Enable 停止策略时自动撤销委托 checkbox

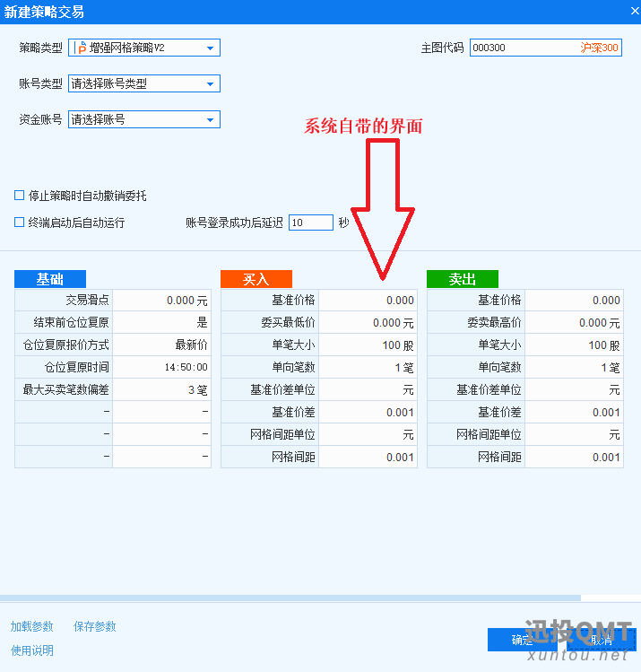[19, 196]
